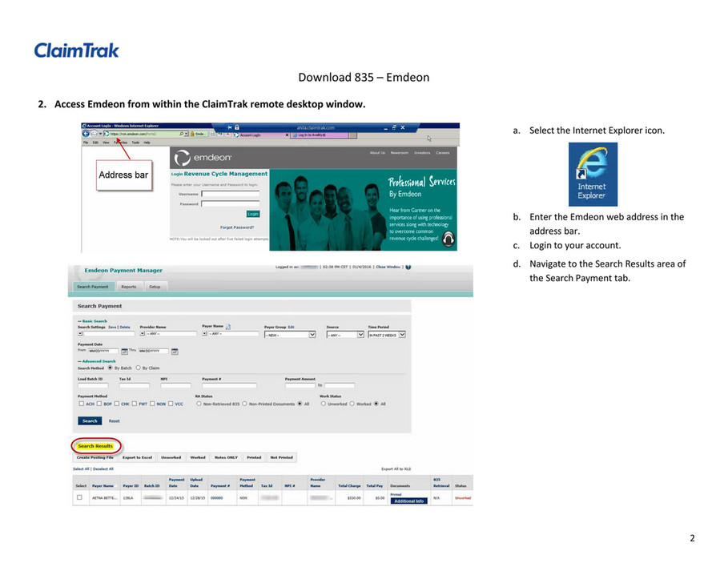Expand the Provider Name dropdown arrow
Screen dimensions: 728x563
pyautogui.click(x=142, y=333)
